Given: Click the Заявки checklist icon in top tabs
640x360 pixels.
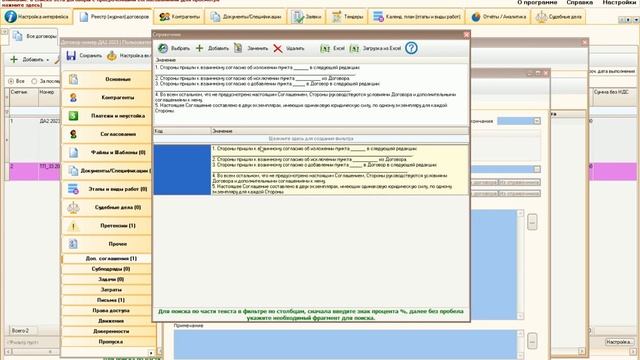Looking at the screenshot, I should pos(298,17).
